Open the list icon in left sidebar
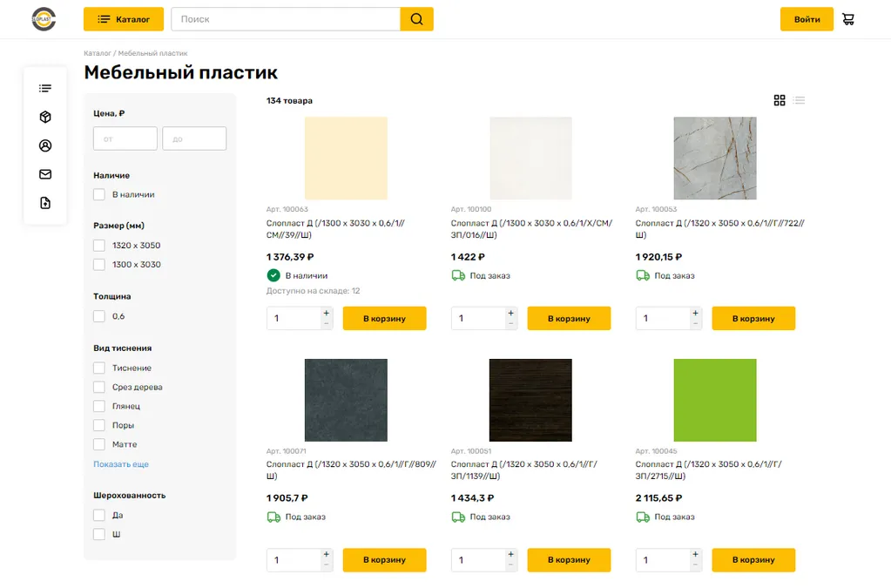Image resolution: width=891 pixels, height=588 pixels. pos(45,88)
